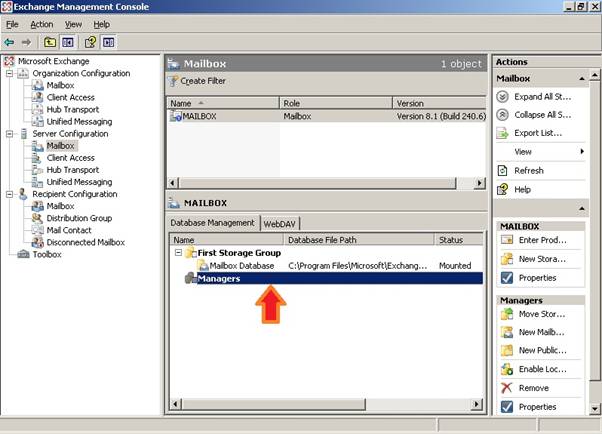
Task: Select Mailbox under Organization Configuration
Action: [x=60, y=85]
